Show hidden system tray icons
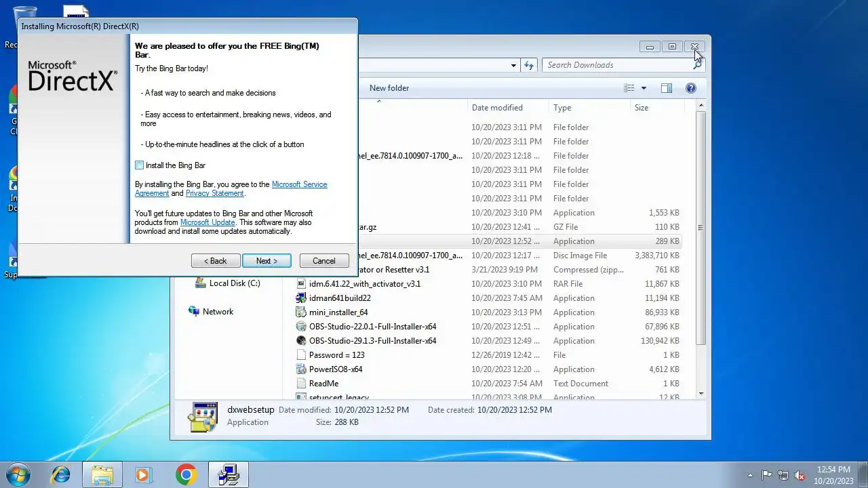868x488 pixels. 750,475
